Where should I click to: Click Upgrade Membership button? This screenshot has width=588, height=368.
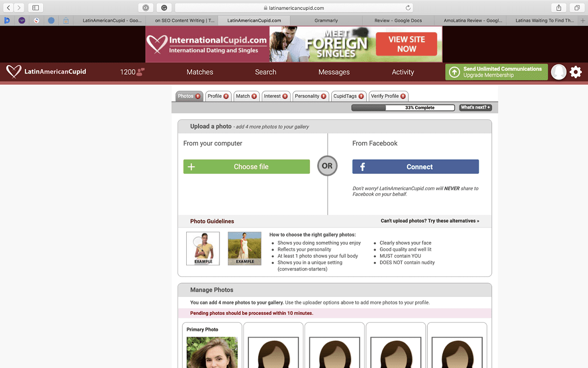(x=496, y=72)
